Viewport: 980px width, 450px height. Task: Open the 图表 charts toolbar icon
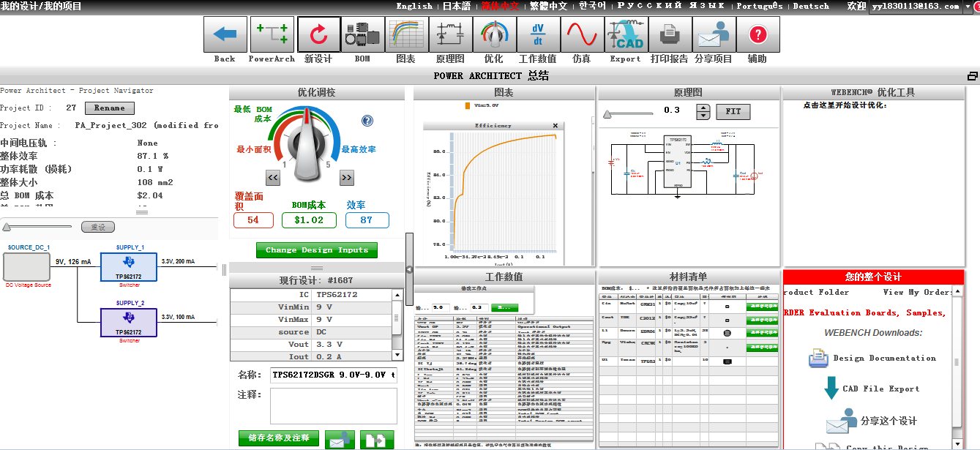coord(405,34)
